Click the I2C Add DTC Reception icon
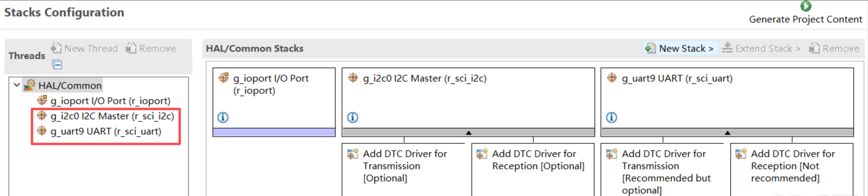 482,154
